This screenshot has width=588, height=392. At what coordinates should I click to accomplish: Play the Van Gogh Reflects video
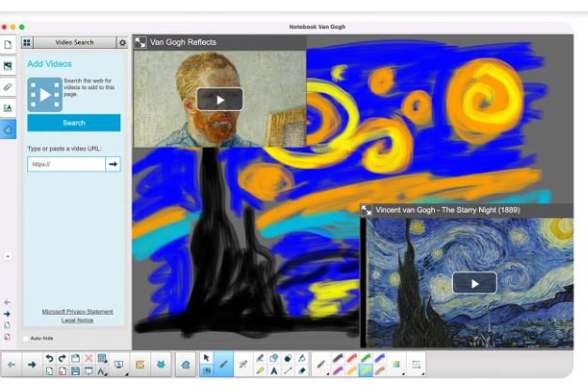[x=220, y=99]
